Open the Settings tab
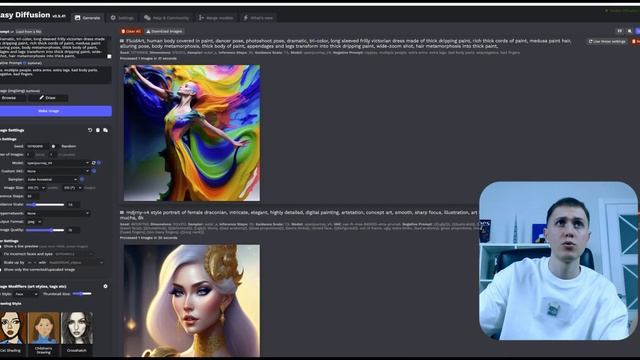 click(122, 18)
